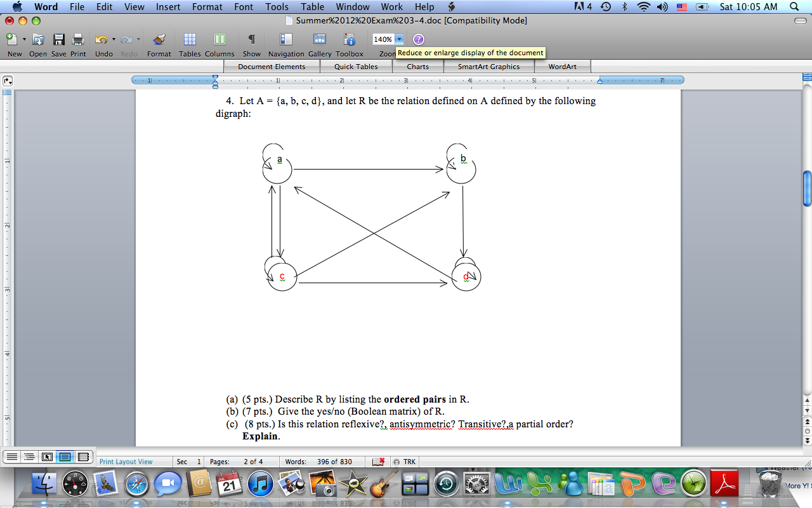This screenshot has height=508, width=812.
Task: Click the purple Help button
Action: click(418, 39)
